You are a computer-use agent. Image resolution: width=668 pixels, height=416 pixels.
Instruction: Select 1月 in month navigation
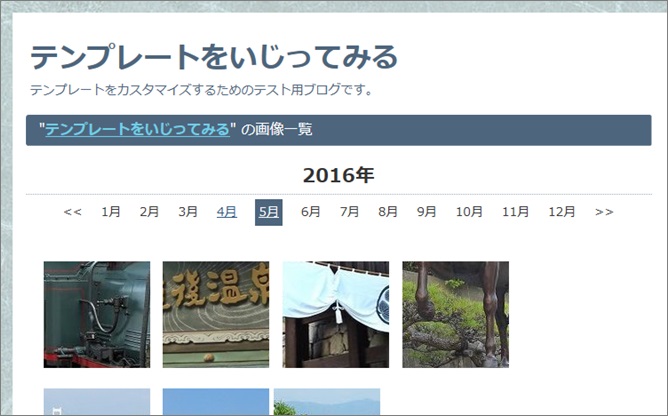[x=111, y=212]
